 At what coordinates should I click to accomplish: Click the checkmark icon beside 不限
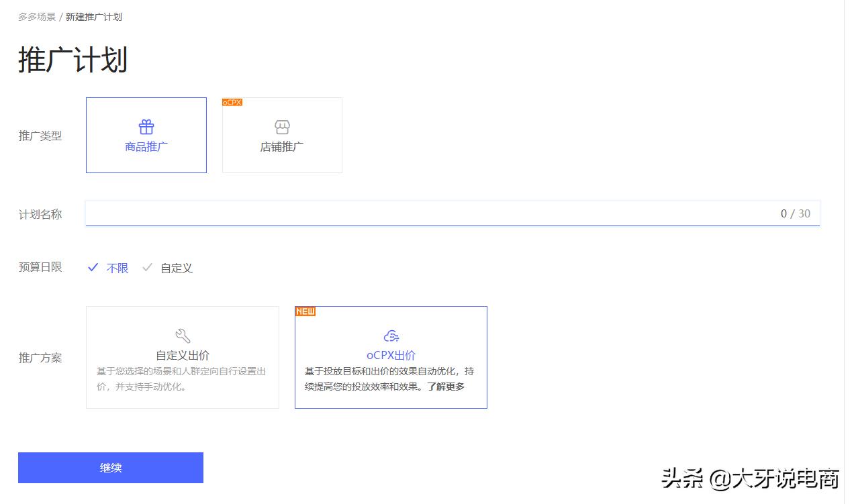coord(93,267)
